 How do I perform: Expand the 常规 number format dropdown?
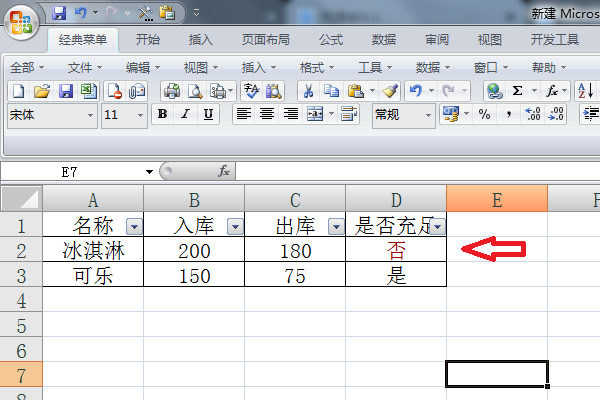[x=428, y=115]
